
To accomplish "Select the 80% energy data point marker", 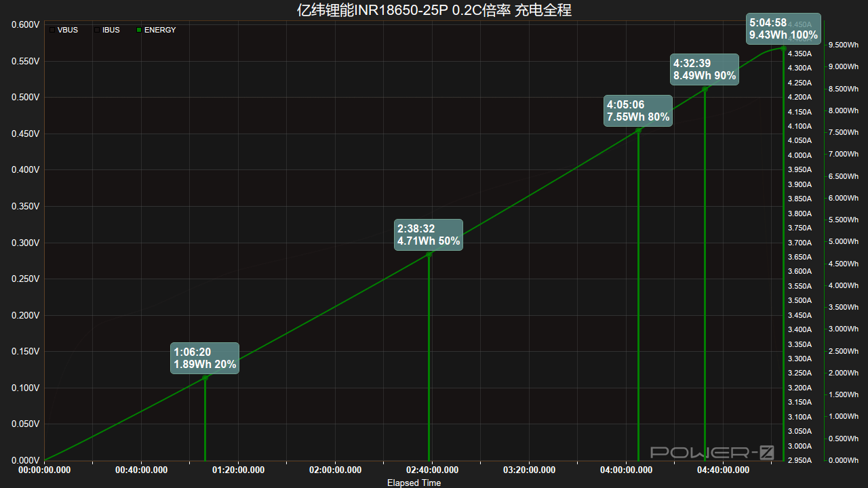I will tap(638, 130).
